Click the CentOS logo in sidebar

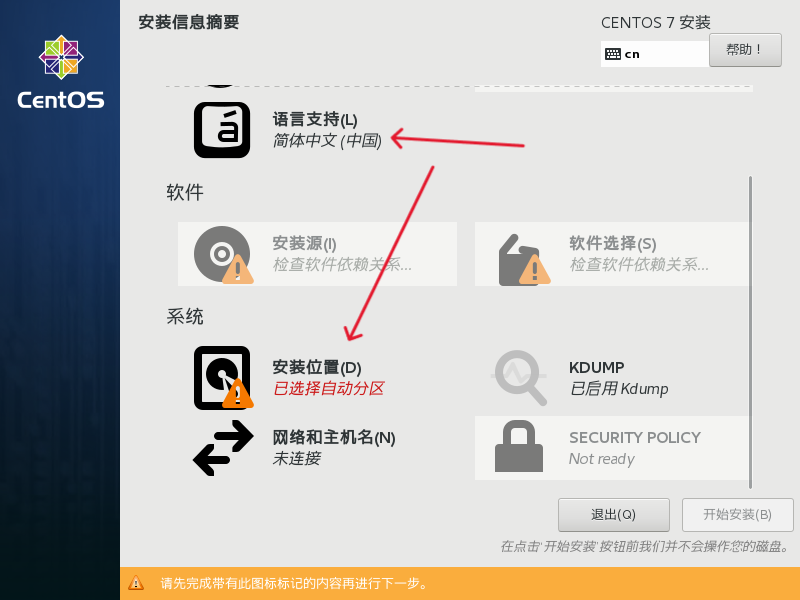coord(61,71)
